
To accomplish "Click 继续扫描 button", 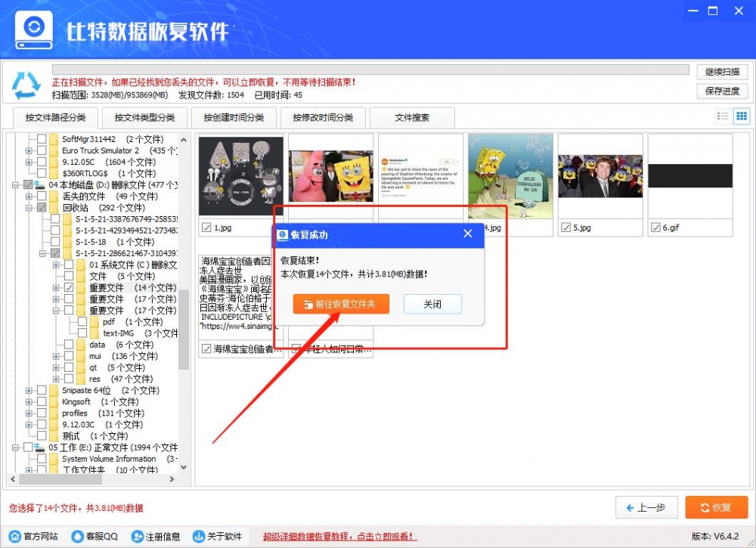I will 722,72.
